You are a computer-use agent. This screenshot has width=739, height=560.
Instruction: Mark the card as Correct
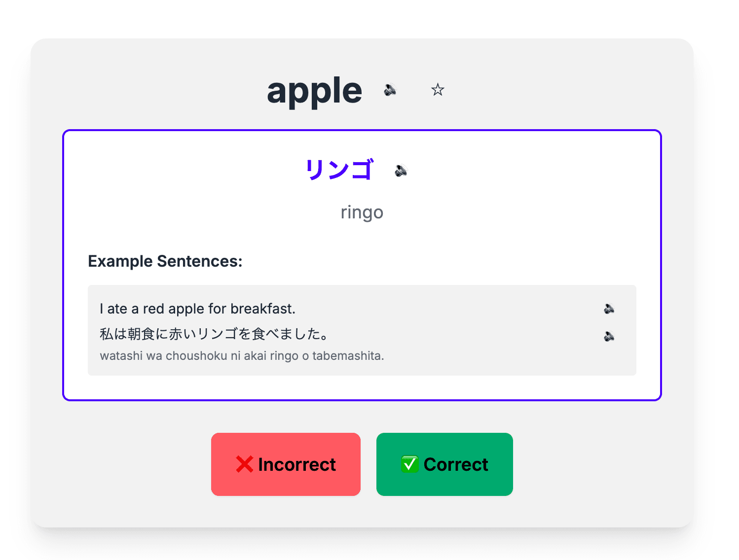444,464
